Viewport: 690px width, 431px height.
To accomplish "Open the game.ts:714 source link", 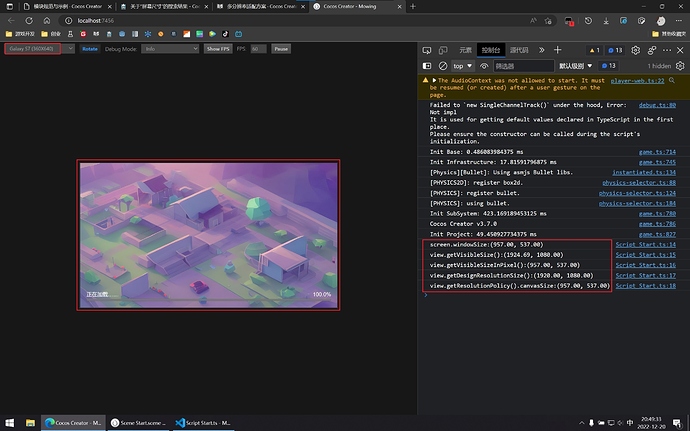I will click(657, 151).
